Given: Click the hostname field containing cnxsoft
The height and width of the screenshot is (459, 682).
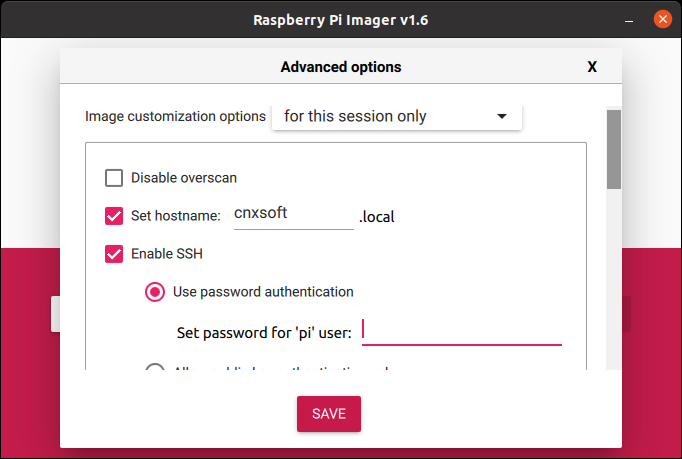Looking at the screenshot, I should (x=294, y=215).
